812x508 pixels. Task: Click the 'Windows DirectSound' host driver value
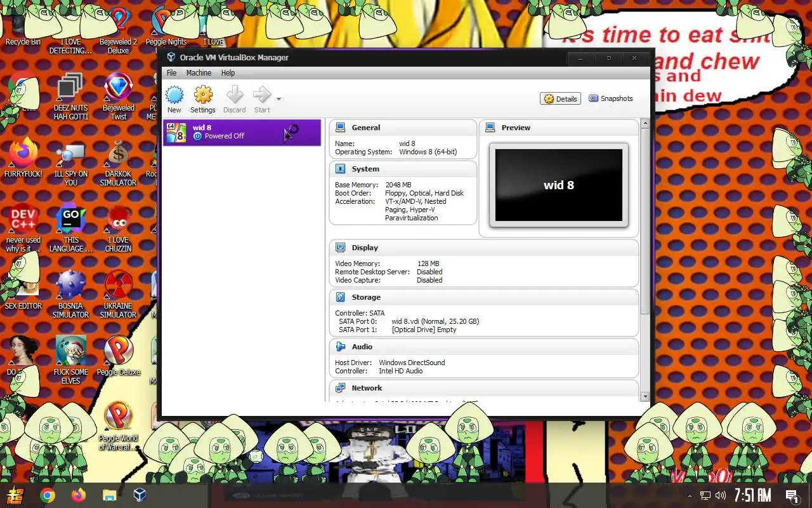[412, 363]
